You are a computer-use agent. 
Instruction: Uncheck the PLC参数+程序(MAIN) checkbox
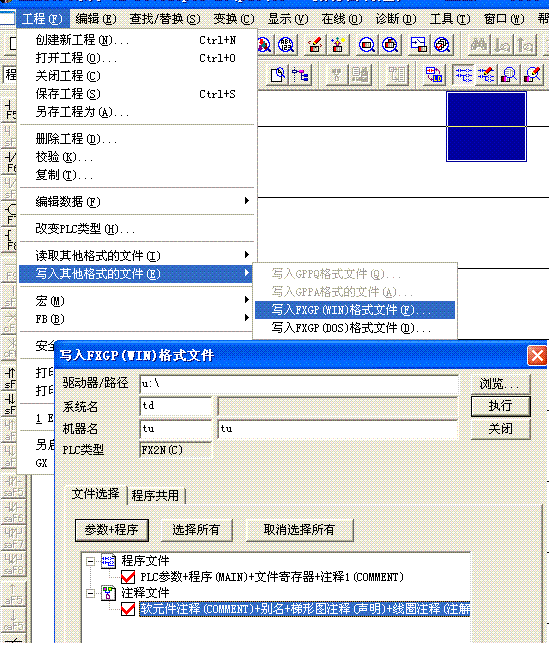128,577
